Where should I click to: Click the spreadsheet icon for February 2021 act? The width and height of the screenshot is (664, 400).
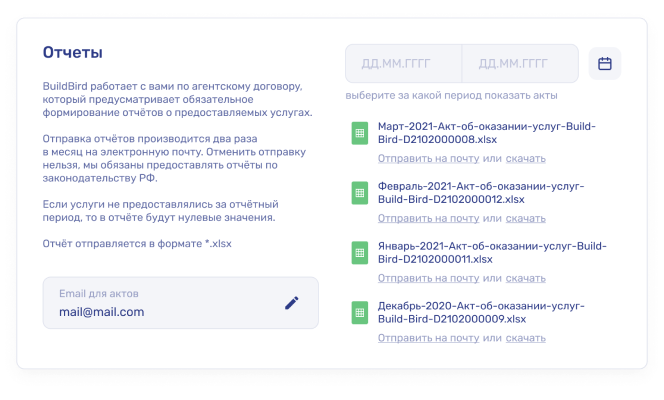359,193
